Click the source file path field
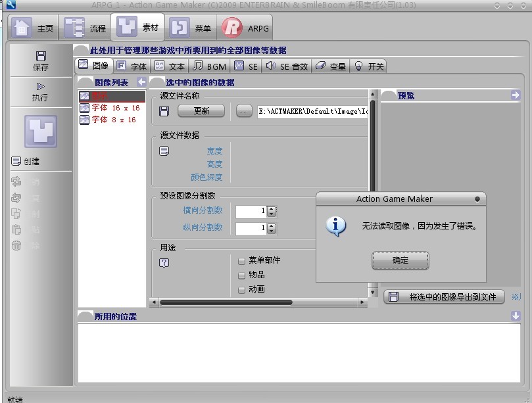 [312, 111]
